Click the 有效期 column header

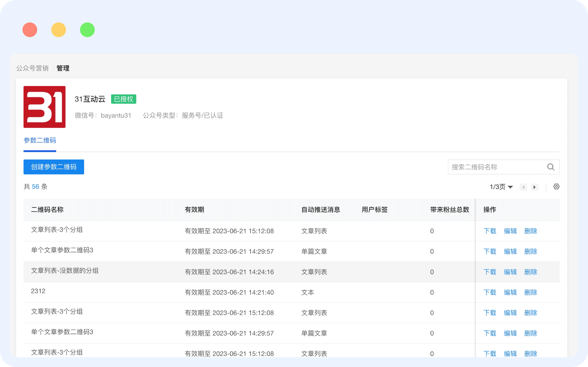coord(194,209)
